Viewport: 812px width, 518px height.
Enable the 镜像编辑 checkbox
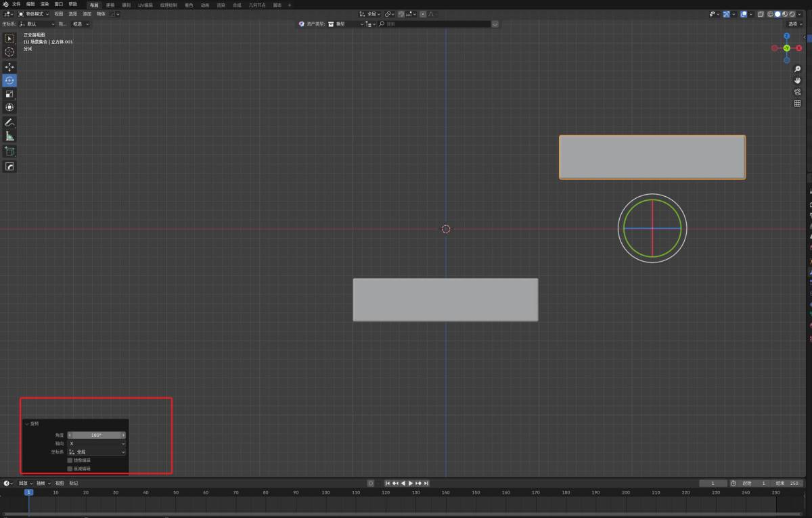tap(70, 460)
